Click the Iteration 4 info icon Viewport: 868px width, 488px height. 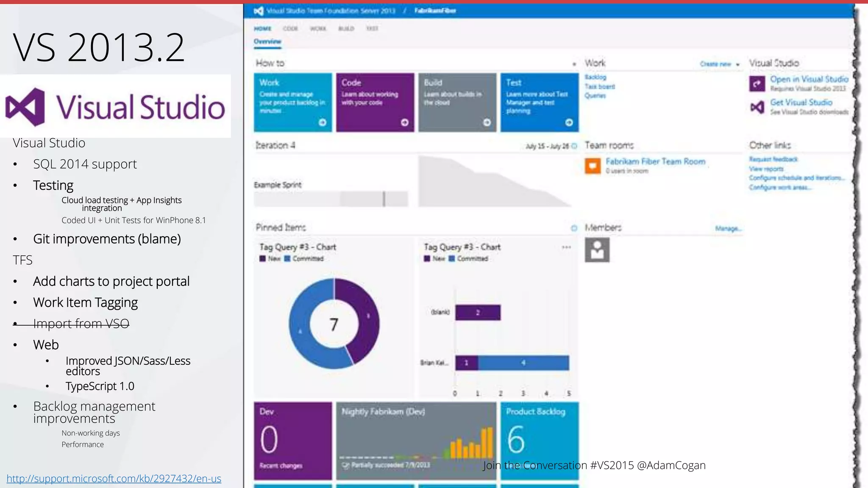point(574,146)
